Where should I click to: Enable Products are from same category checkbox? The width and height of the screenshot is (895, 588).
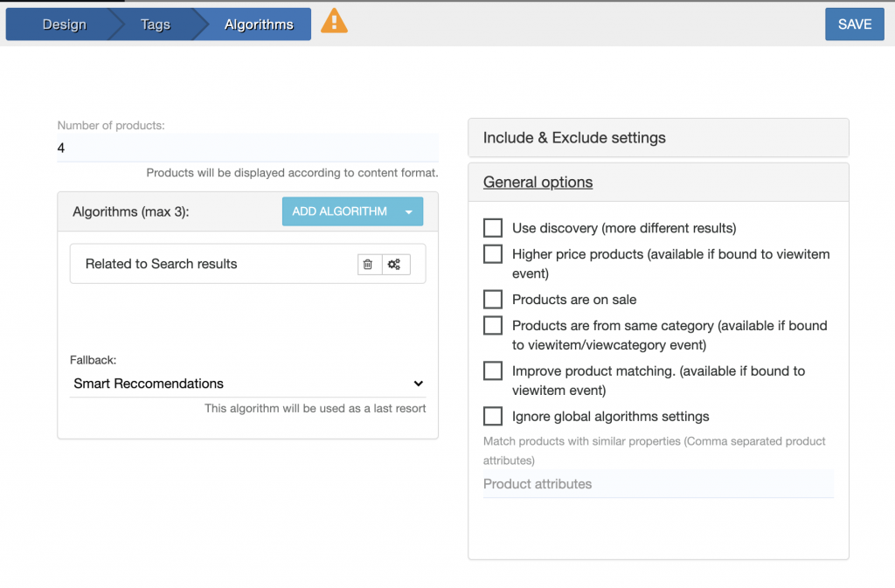point(493,326)
